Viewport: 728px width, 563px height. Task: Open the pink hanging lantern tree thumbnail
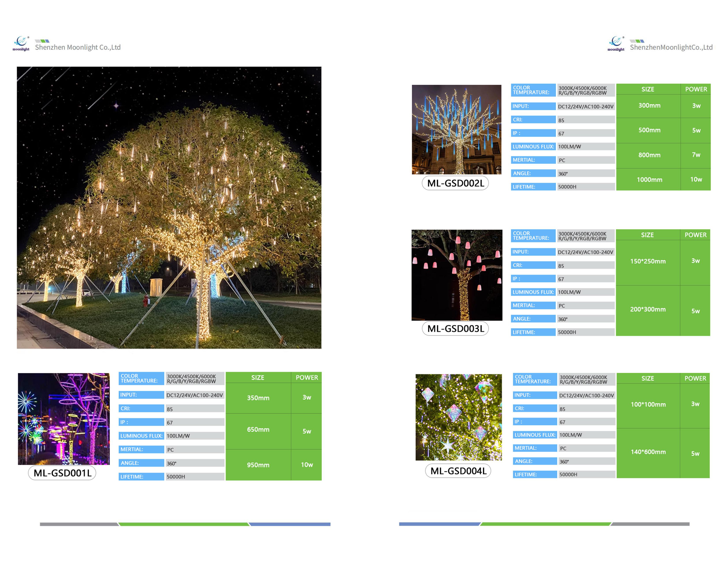(x=457, y=275)
